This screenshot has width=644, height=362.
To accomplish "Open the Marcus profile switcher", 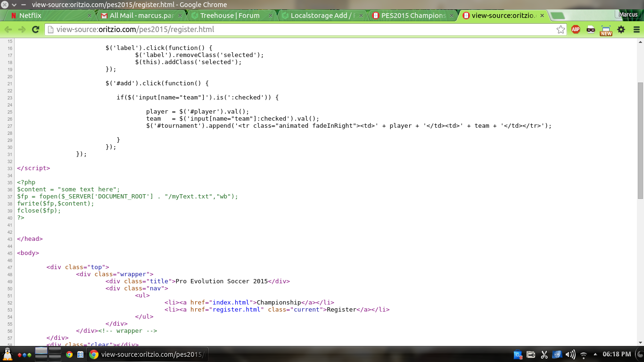I will (628, 15).
